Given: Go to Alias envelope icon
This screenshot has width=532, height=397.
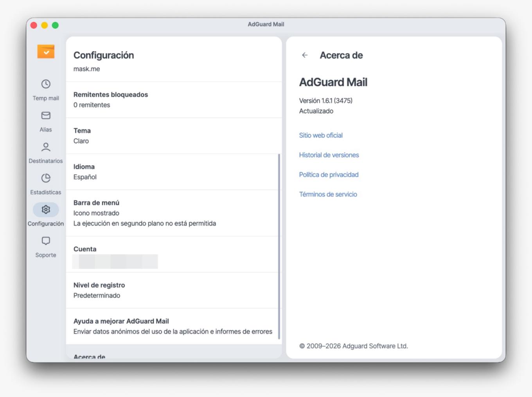Looking at the screenshot, I should tap(46, 115).
